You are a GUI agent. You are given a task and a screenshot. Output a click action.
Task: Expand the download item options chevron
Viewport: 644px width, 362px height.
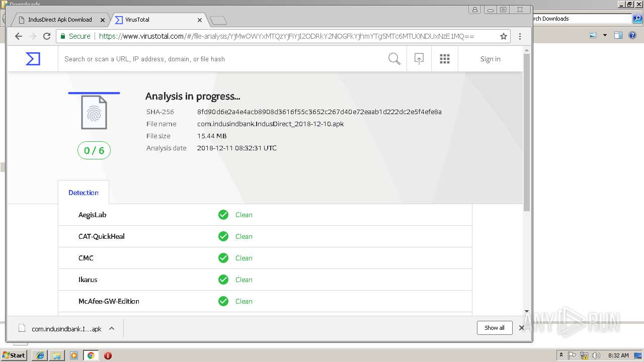pos(112,328)
